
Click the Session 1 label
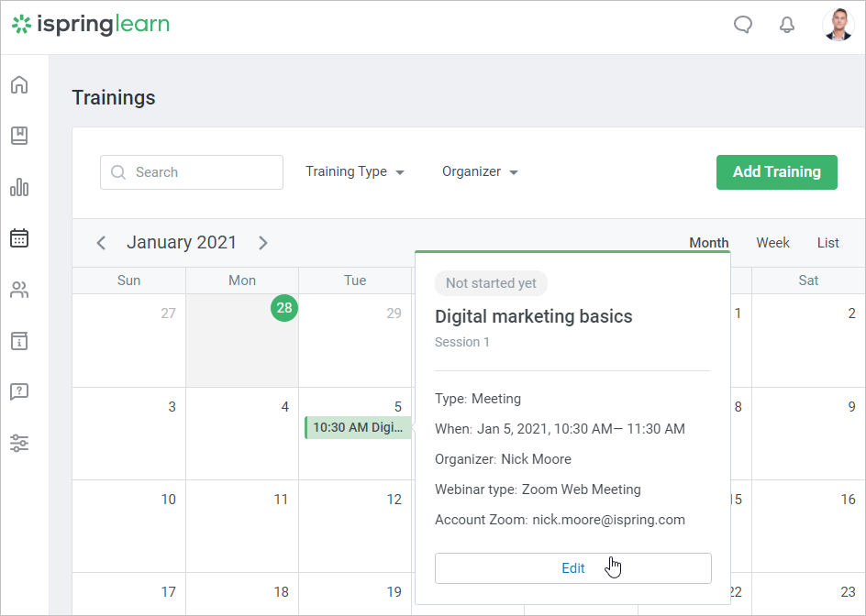[x=462, y=342]
